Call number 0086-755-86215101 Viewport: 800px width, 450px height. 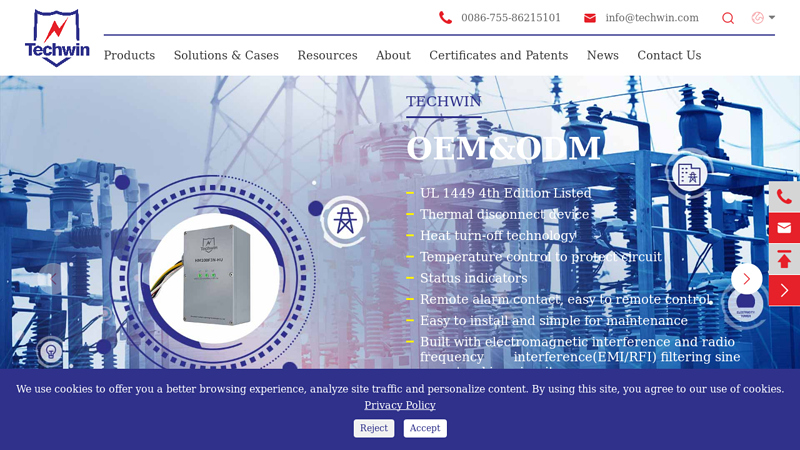[x=511, y=18]
